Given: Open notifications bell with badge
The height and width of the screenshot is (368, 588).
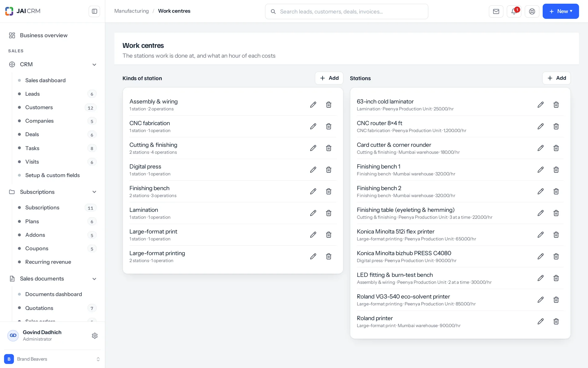Looking at the screenshot, I should (x=514, y=11).
